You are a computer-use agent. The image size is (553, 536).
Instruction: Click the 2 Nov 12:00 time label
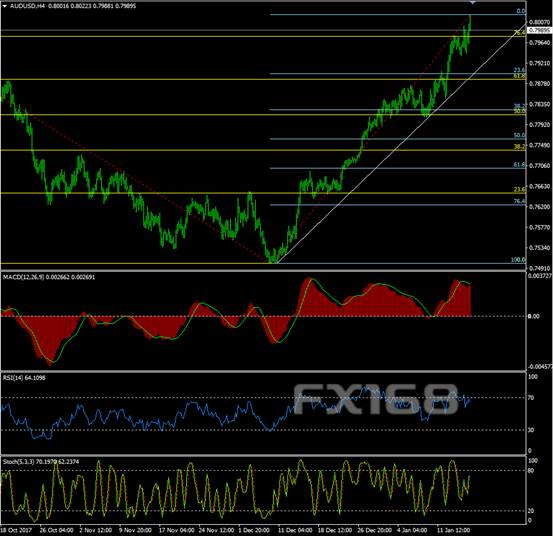pos(96,530)
